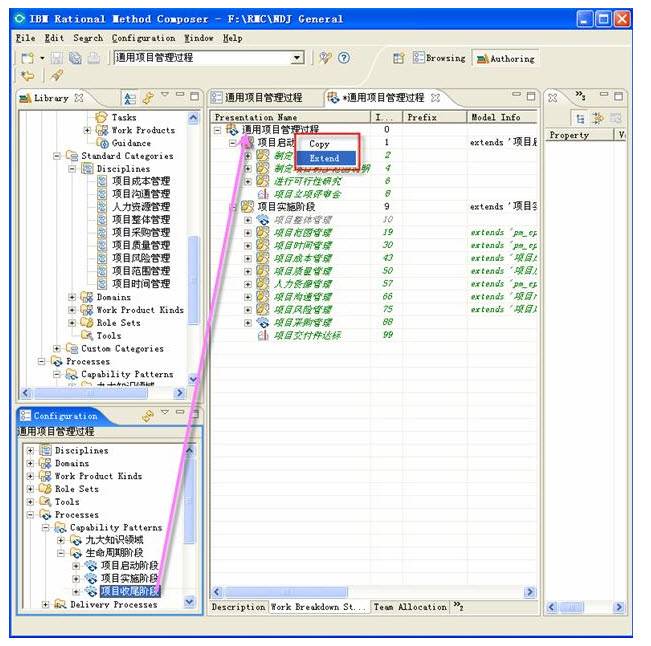Switch to the Authoring perspective
The width and height of the screenshot is (651, 646).
(505, 58)
